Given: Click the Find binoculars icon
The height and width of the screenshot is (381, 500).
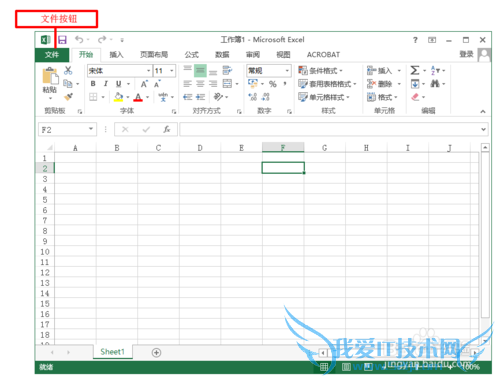Looking at the screenshot, I should tap(435, 83).
